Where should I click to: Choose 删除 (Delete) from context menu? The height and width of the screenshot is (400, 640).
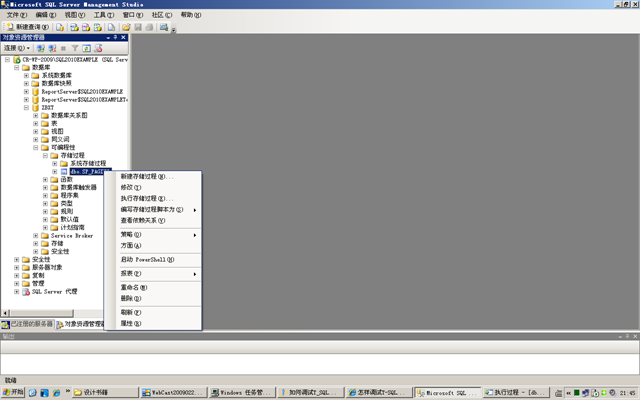click(x=153, y=298)
